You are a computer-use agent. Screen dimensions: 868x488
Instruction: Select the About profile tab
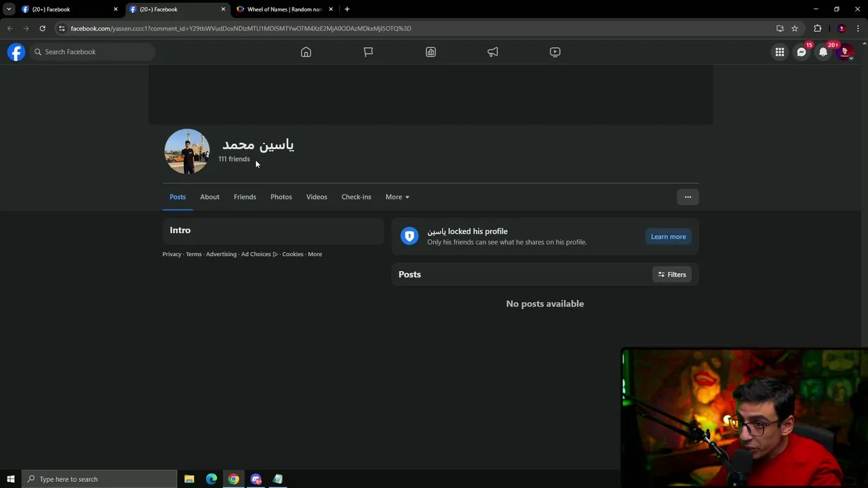210,197
